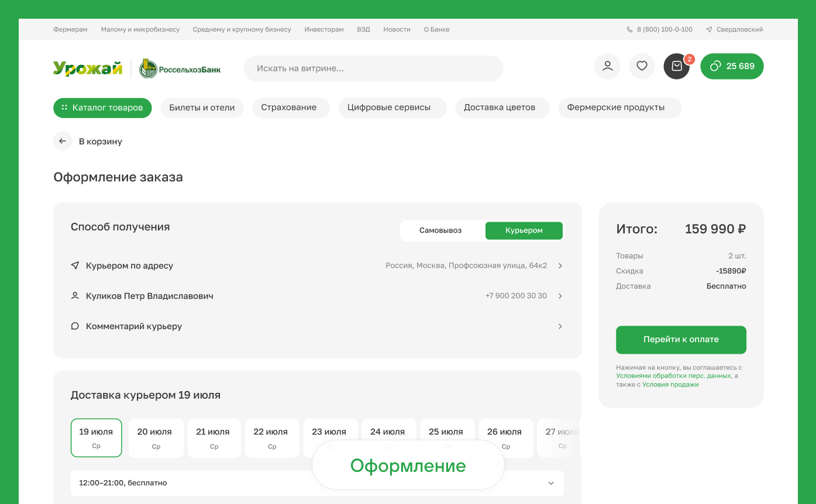The width and height of the screenshot is (816, 504).
Task: Click the recipient person icon near Куликов
Action: (x=75, y=296)
